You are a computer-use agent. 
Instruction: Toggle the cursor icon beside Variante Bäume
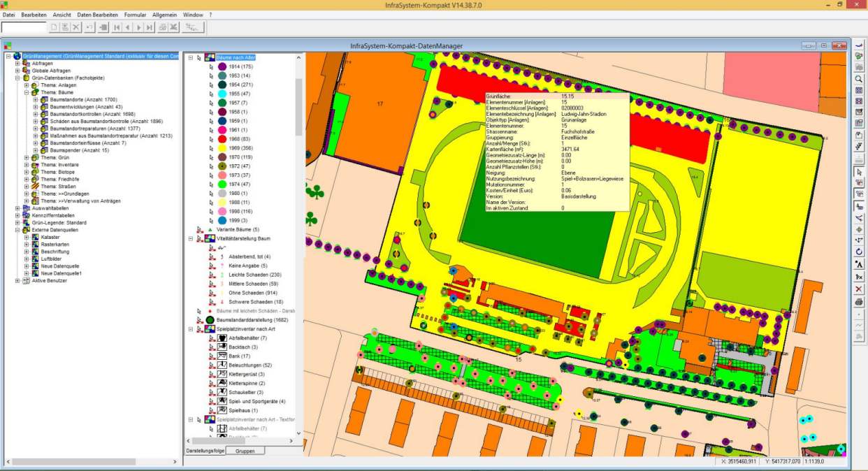(199, 229)
